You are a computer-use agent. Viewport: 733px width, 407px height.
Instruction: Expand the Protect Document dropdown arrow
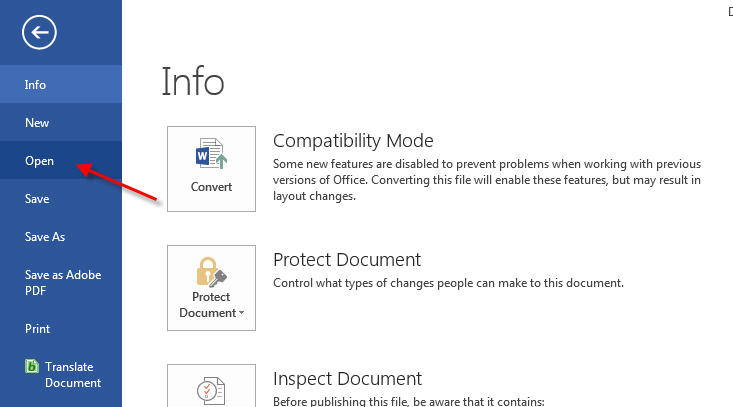(240, 314)
